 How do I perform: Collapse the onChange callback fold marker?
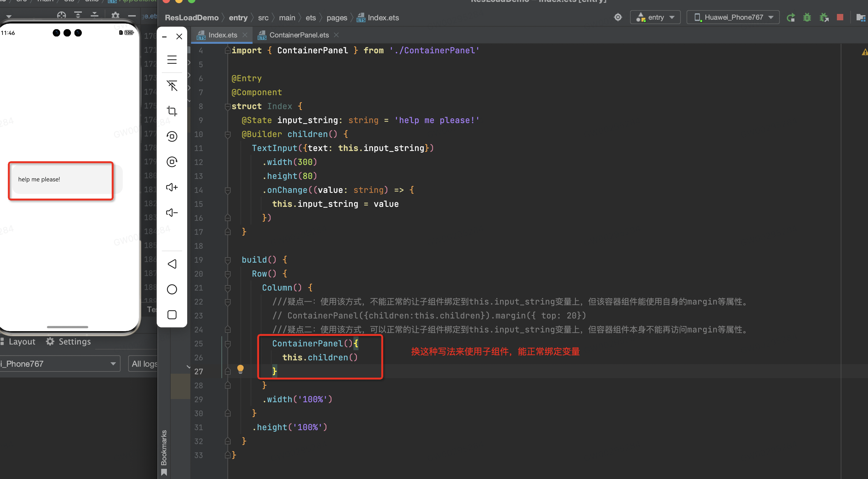(227, 190)
